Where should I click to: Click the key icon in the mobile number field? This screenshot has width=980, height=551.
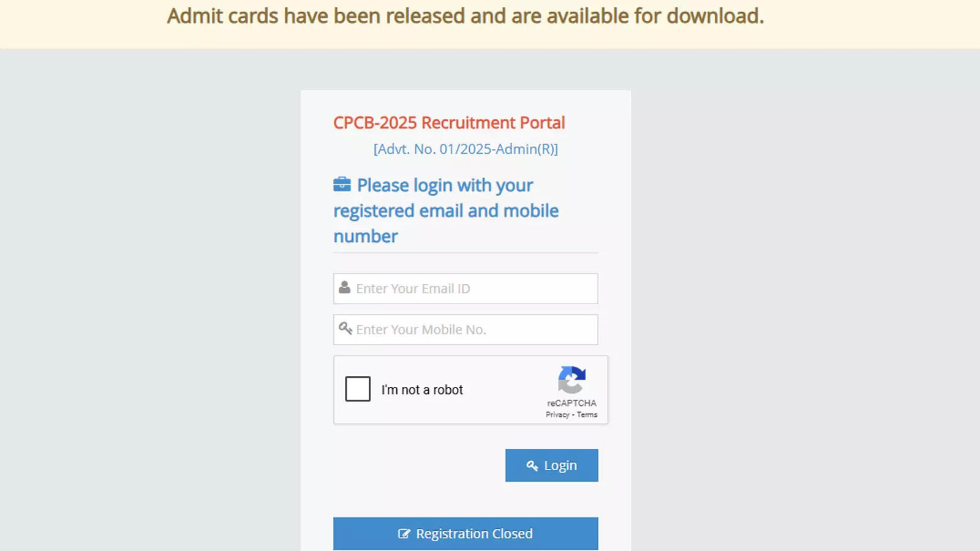point(345,328)
